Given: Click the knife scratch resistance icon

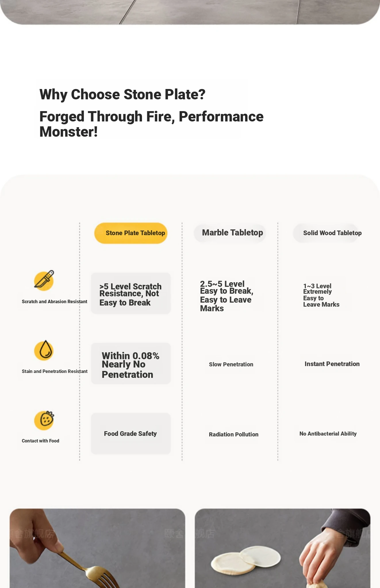Looking at the screenshot, I should (44, 280).
